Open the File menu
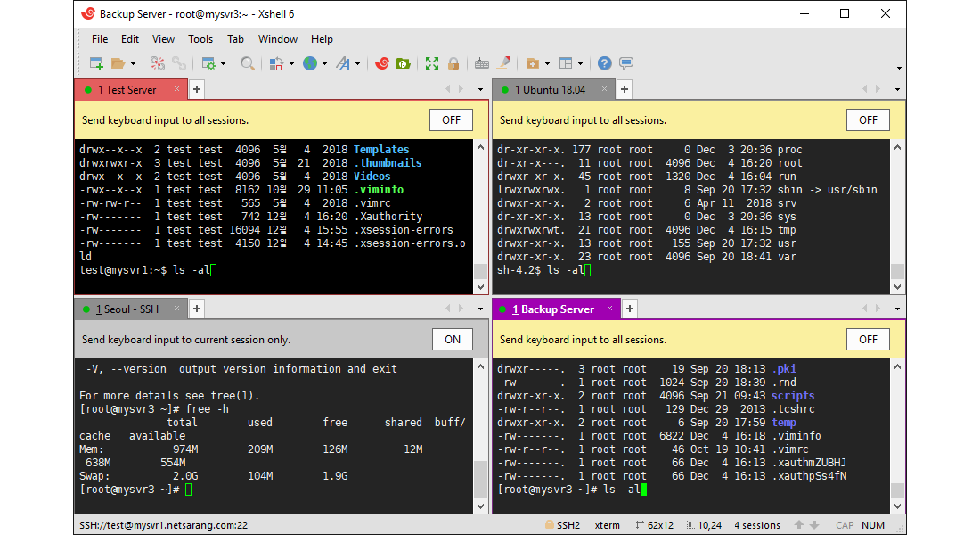 click(100, 39)
